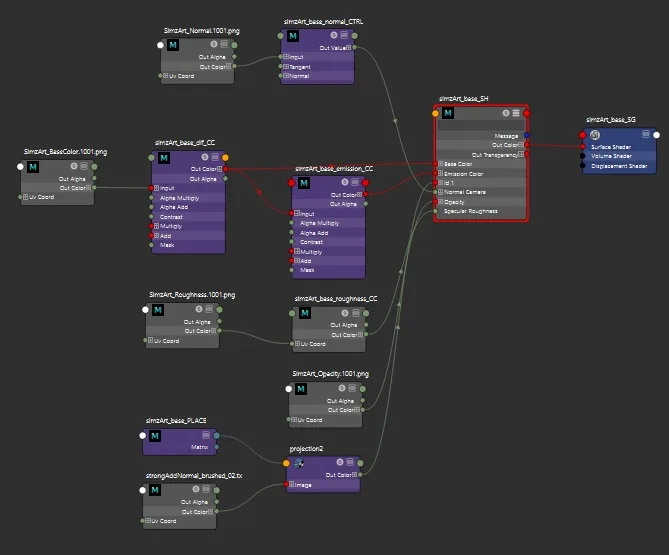Click the M icon on SimzArt_BaseColor.1001.png node
The height and width of the screenshot is (555, 669).
coord(33,167)
